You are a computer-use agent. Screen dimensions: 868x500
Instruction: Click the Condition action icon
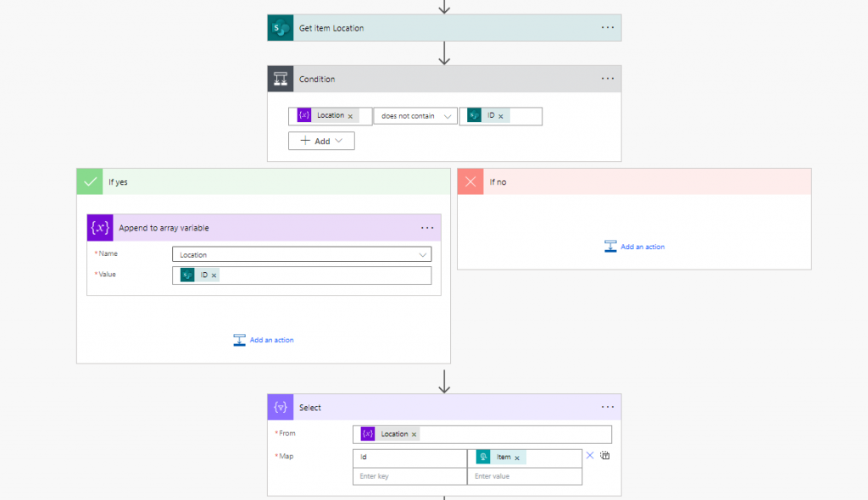[x=280, y=79]
